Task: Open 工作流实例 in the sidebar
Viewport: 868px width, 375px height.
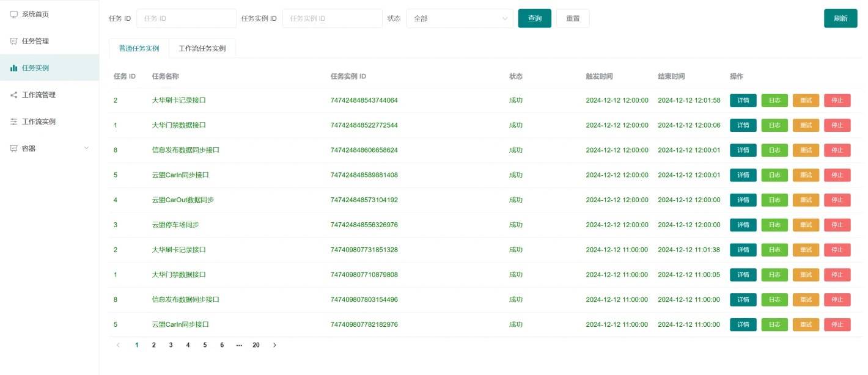Action: (x=50, y=122)
